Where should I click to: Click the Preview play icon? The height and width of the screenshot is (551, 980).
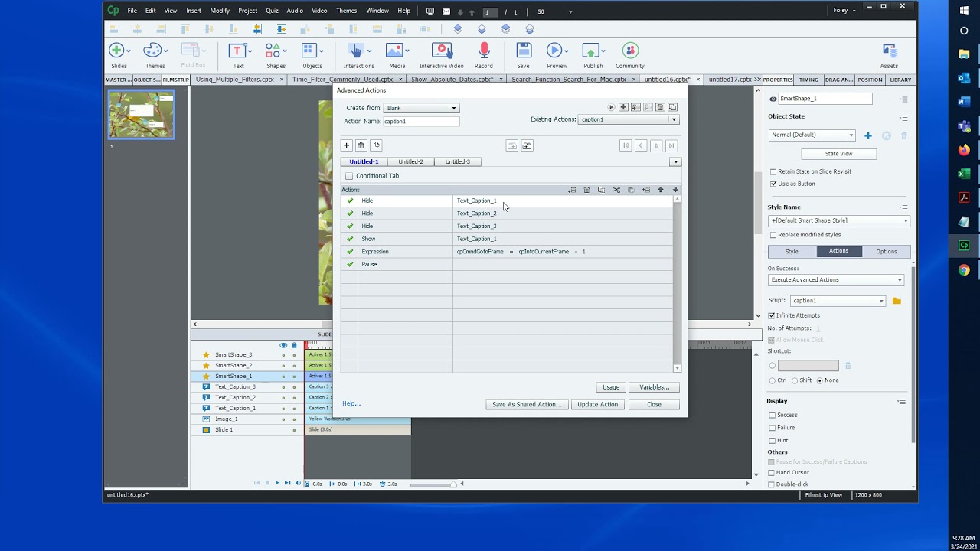pos(554,51)
